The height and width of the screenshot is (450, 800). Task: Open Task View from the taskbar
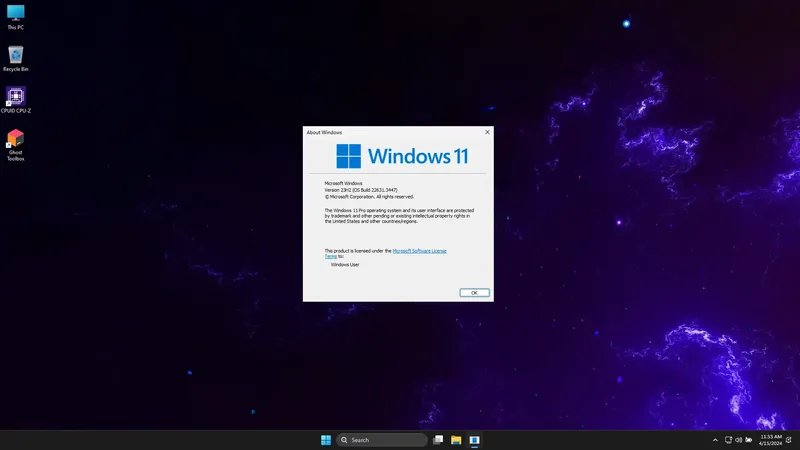(438, 440)
